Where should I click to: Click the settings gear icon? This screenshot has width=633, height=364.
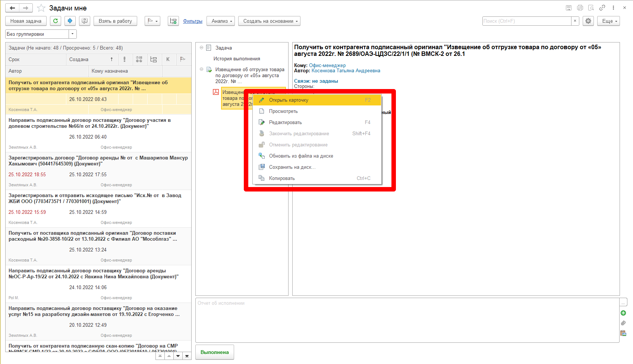[588, 21]
